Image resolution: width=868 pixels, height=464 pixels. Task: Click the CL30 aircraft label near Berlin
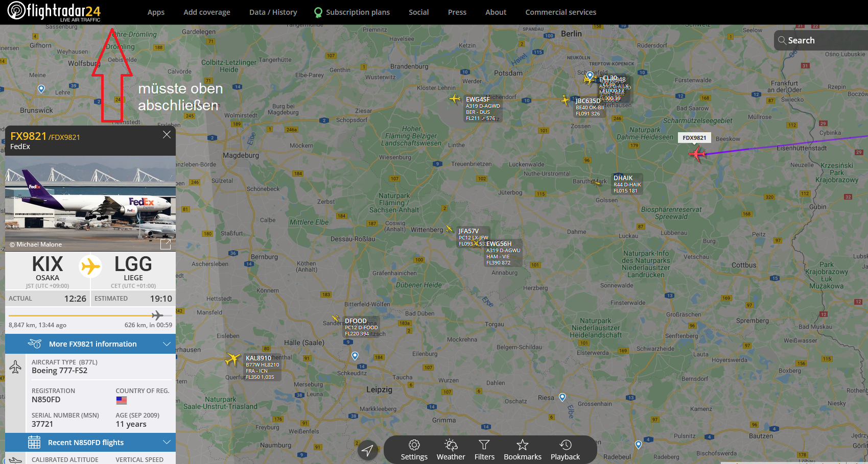point(610,78)
